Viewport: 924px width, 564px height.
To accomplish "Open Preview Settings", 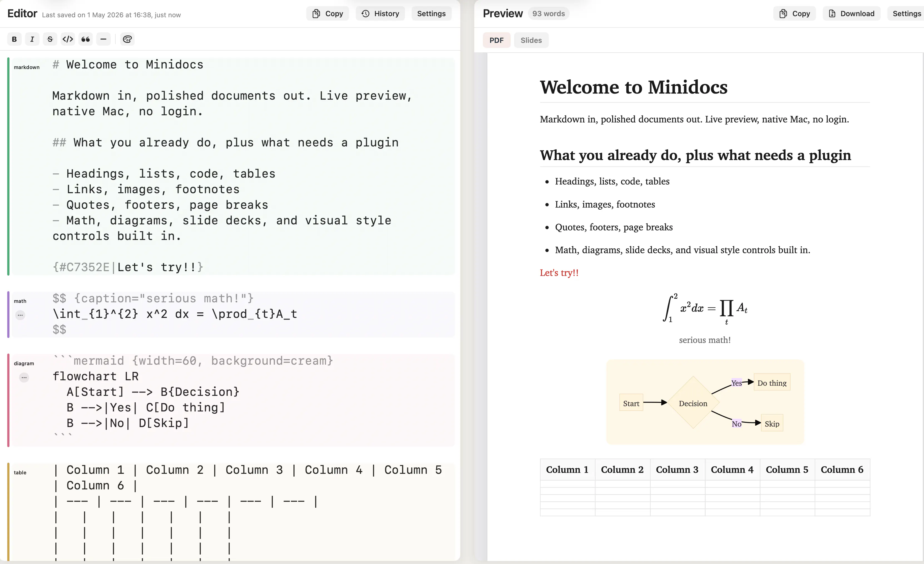I will 906,14.
